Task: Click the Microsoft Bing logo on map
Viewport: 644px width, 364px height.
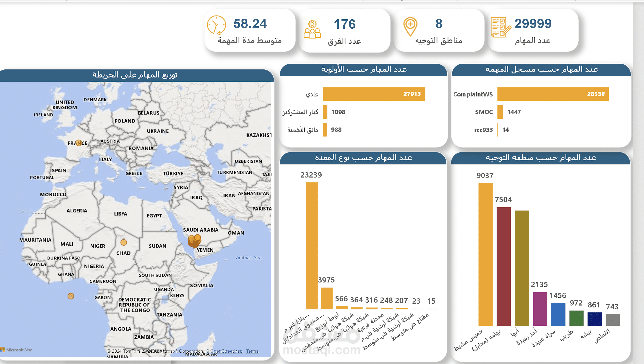Action: tap(17, 350)
